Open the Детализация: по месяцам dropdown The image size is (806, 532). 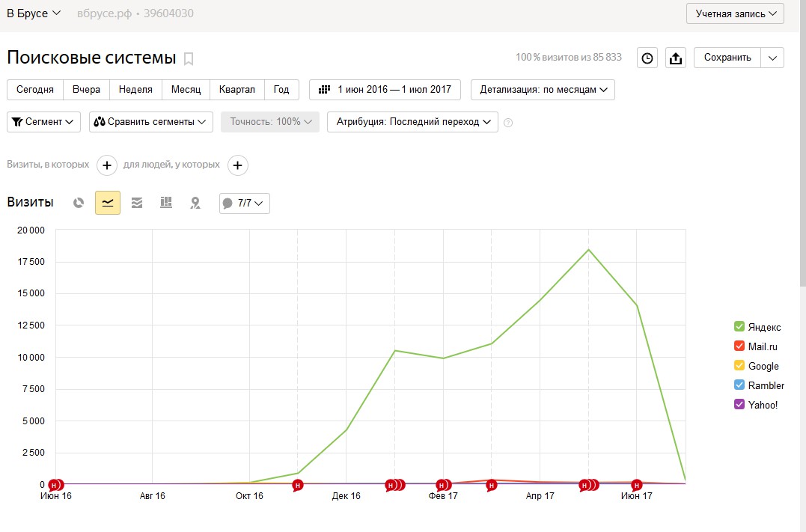click(543, 90)
